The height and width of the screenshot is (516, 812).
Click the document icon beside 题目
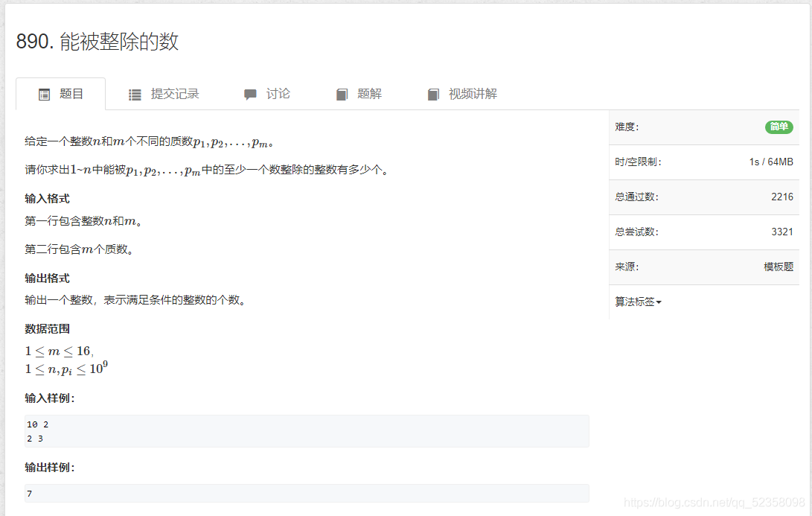tap(45, 95)
